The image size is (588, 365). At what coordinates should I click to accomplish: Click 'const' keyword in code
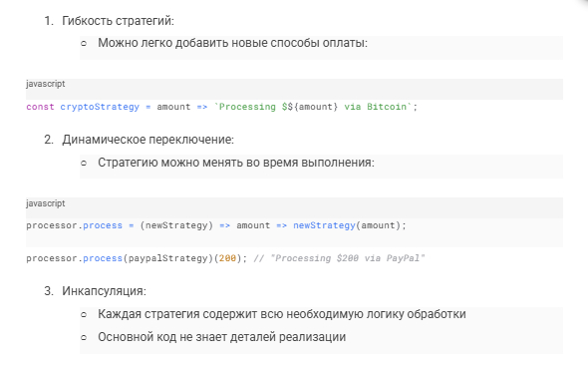(40, 107)
